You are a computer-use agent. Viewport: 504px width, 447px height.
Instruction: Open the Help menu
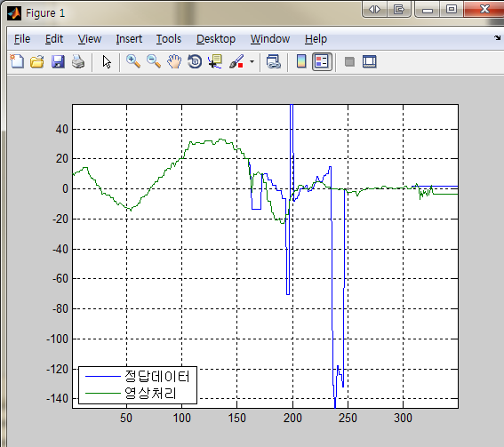pyautogui.click(x=316, y=39)
